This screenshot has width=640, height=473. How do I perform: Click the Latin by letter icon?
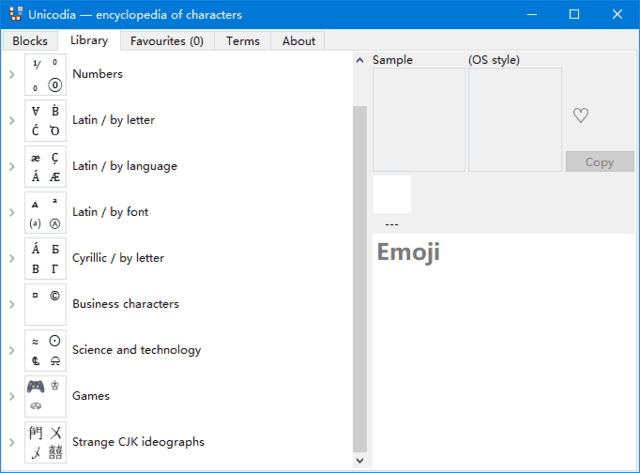[46, 121]
